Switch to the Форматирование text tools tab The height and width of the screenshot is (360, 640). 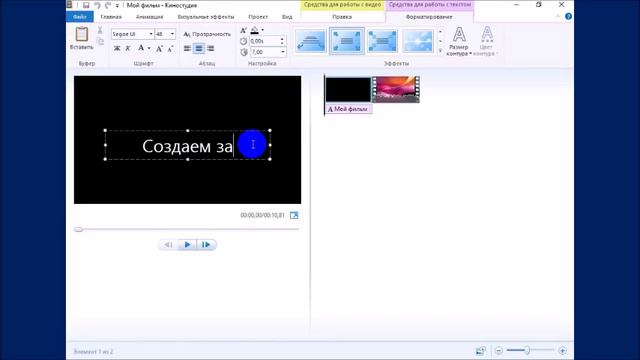(429, 17)
